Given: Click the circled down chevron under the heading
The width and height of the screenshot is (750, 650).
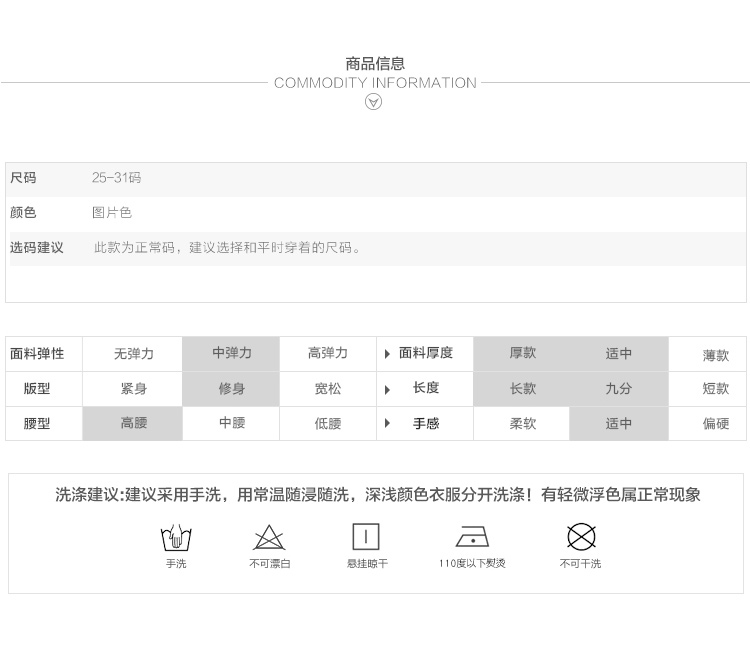Looking at the screenshot, I should 374,102.
